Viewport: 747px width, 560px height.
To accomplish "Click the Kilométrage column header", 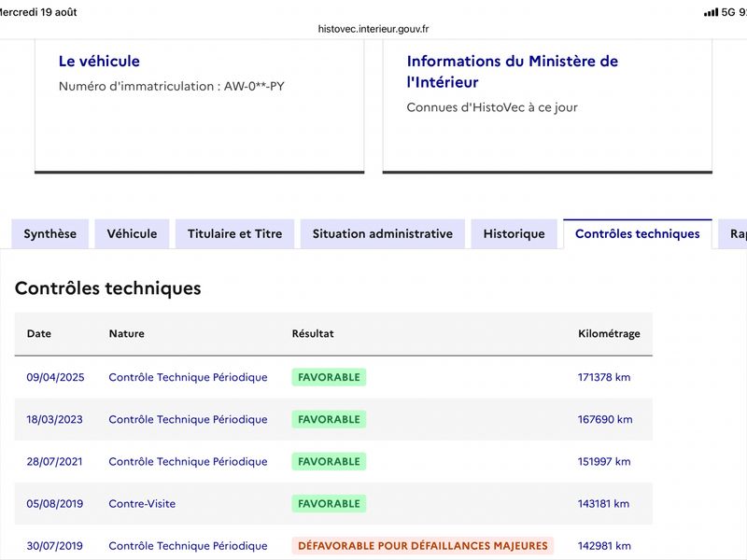I will [609, 333].
